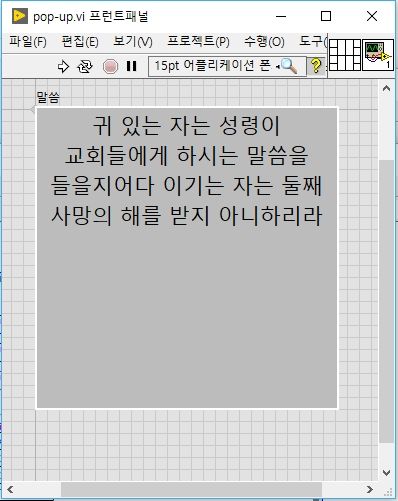Click the connector pane grid icon
Screen dimensions: 398x501
(345, 55)
